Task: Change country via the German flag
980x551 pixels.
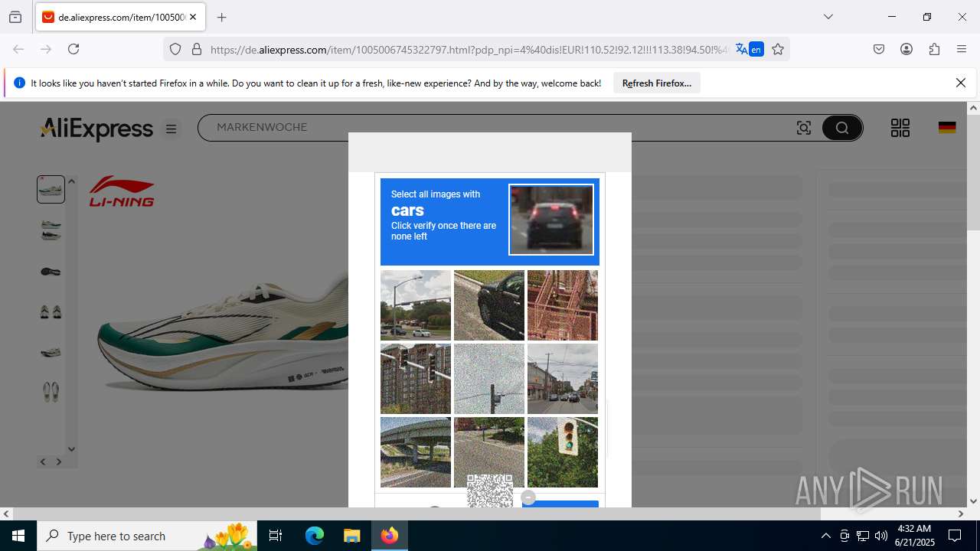Action: [x=947, y=128]
